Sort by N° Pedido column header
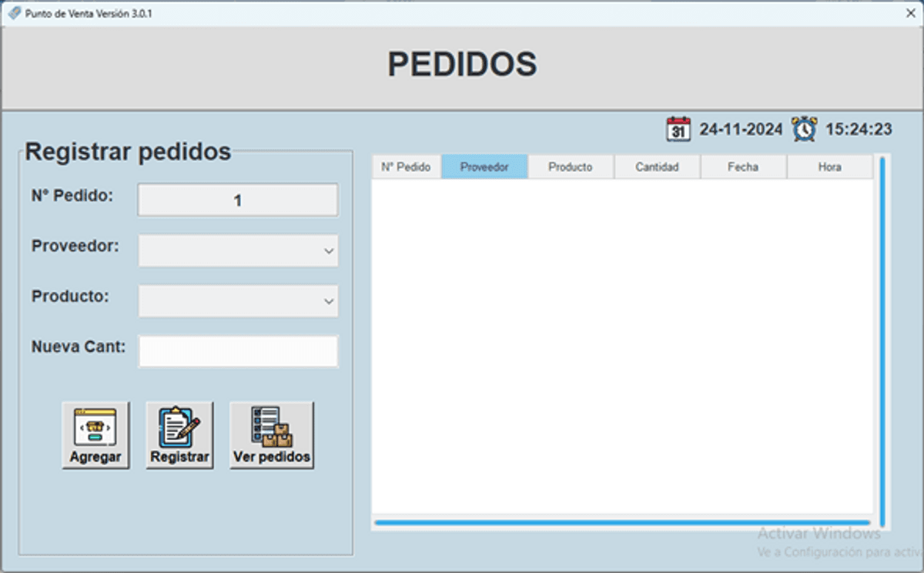Viewport: 924px width, 573px height. [406, 167]
